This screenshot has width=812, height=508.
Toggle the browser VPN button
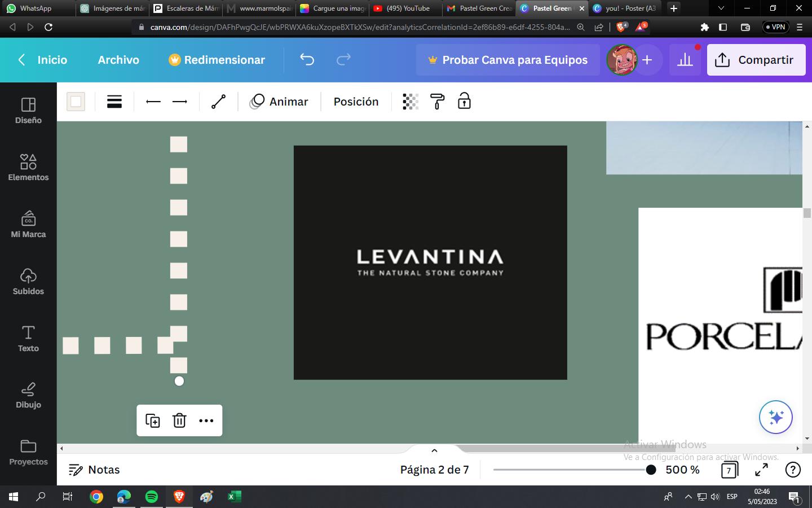point(775,27)
